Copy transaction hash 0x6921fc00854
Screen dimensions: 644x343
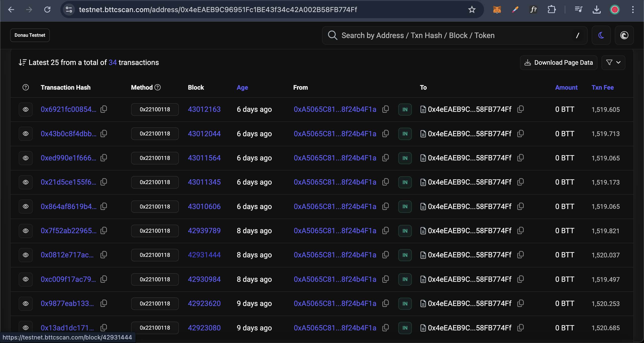click(104, 109)
